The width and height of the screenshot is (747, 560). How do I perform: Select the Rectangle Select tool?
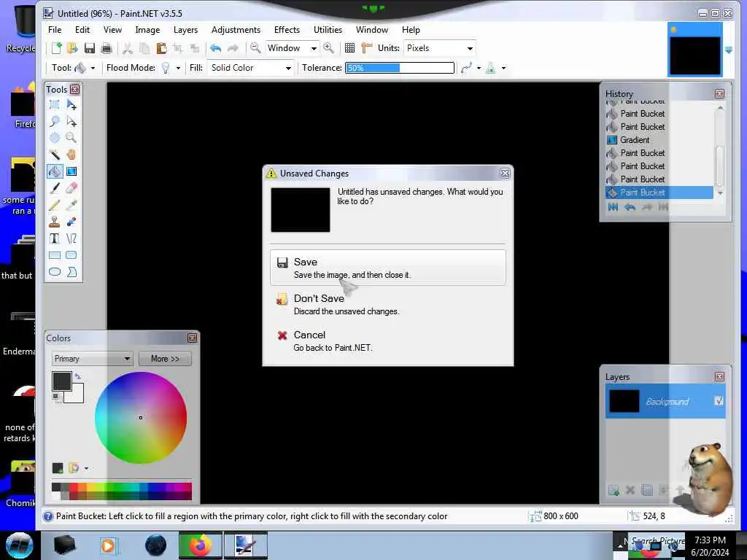click(x=54, y=105)
